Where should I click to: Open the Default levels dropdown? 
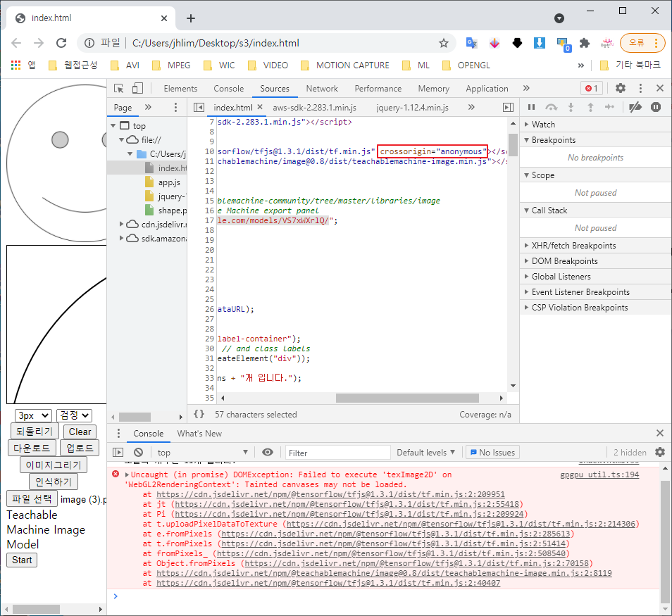coord(425,453)
